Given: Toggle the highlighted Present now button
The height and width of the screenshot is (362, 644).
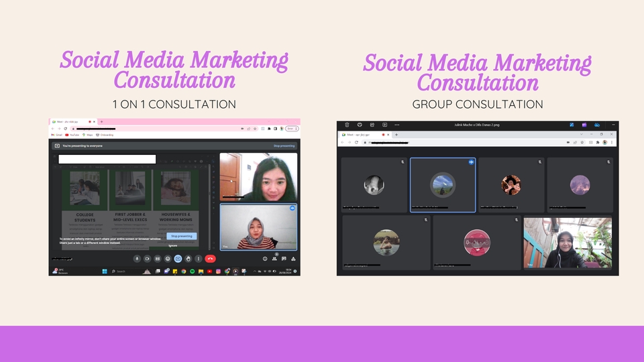Looking at the screenshot, I should coord(178,259).
